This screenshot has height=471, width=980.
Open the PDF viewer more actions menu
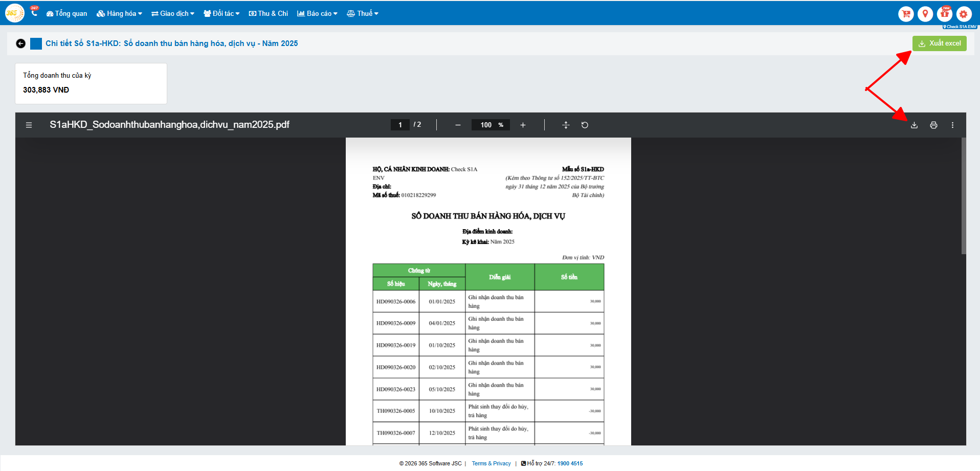click(952, 125)
